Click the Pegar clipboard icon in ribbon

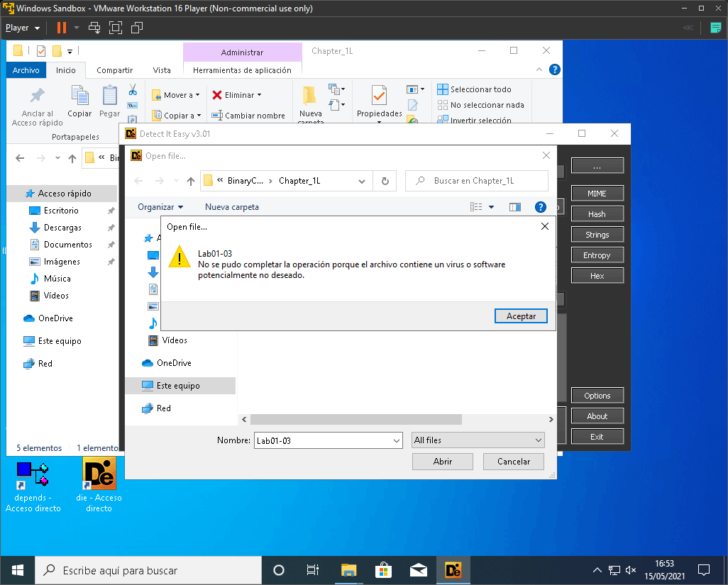109,95
